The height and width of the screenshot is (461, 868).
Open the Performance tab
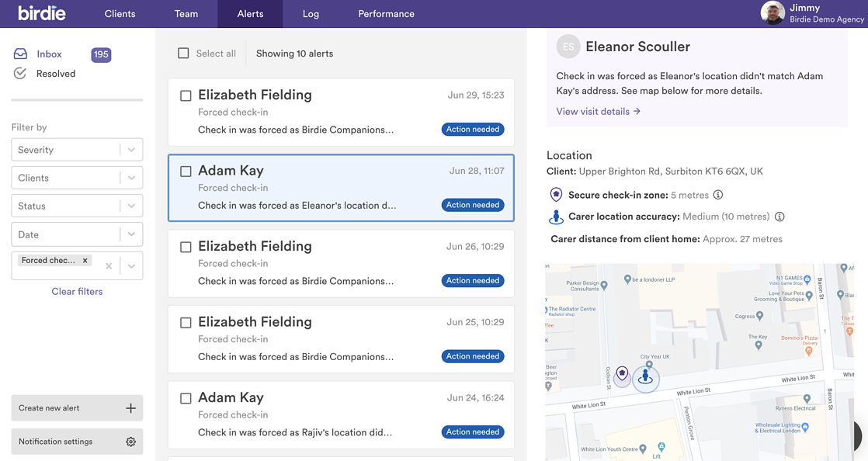[387, 14]
